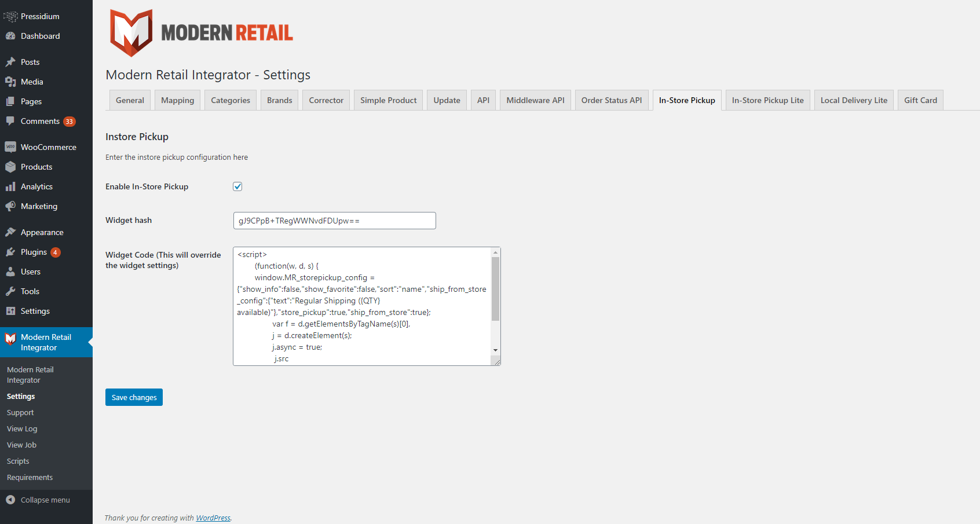
Task: Click the Appearance paintbrush icon
Action: (10, 232)
